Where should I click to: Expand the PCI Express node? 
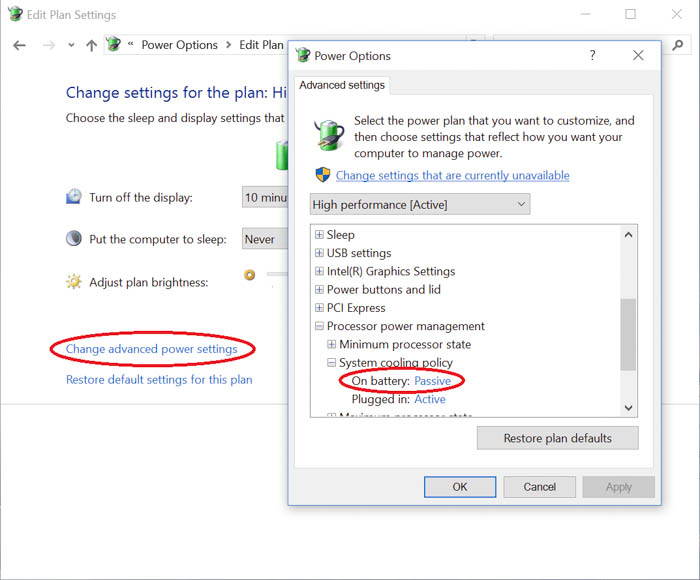click(319, 308)
